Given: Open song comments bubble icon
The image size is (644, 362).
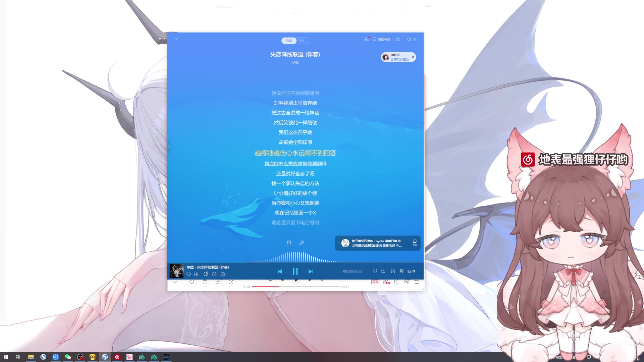Looking at the screenshot, I should tap(206, 274).
